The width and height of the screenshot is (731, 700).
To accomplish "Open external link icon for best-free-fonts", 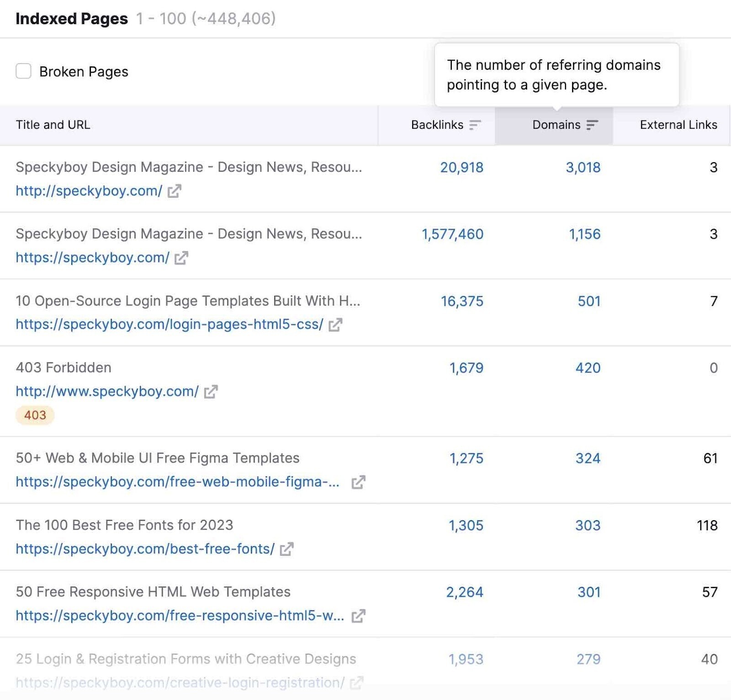I will coord(286,549).
